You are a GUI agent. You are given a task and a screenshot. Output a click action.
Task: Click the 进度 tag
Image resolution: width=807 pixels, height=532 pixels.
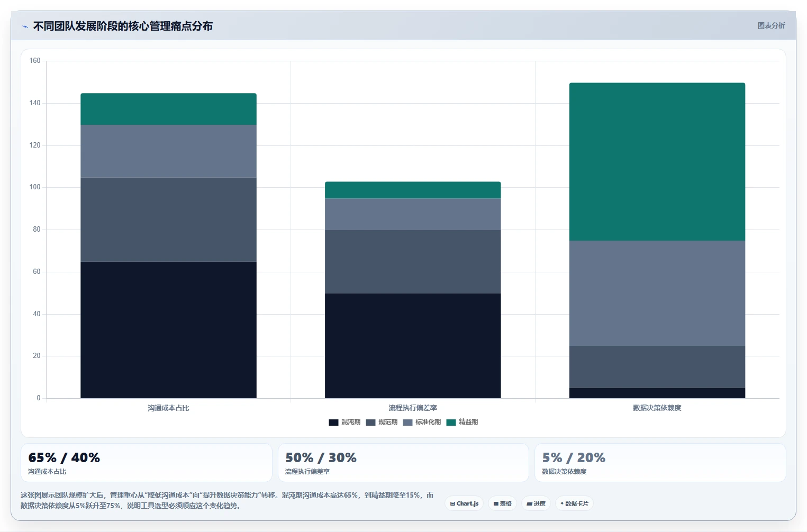click(536, 503)
